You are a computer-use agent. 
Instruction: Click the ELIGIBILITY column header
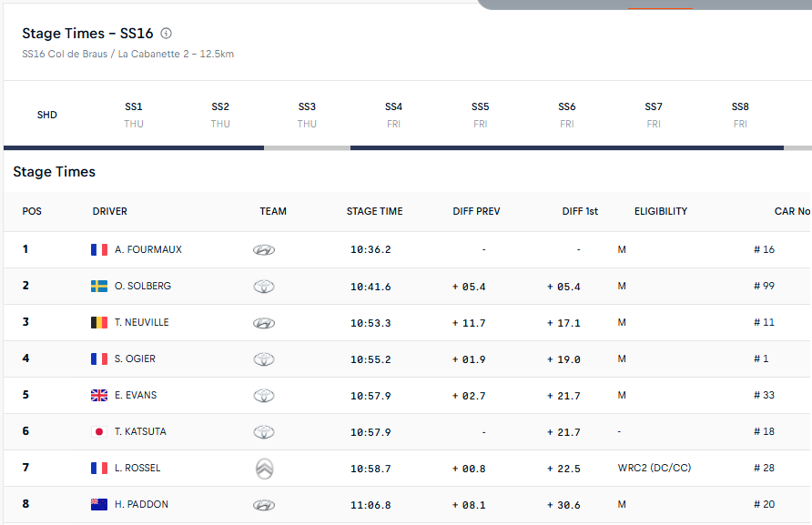tap(661, 211)
